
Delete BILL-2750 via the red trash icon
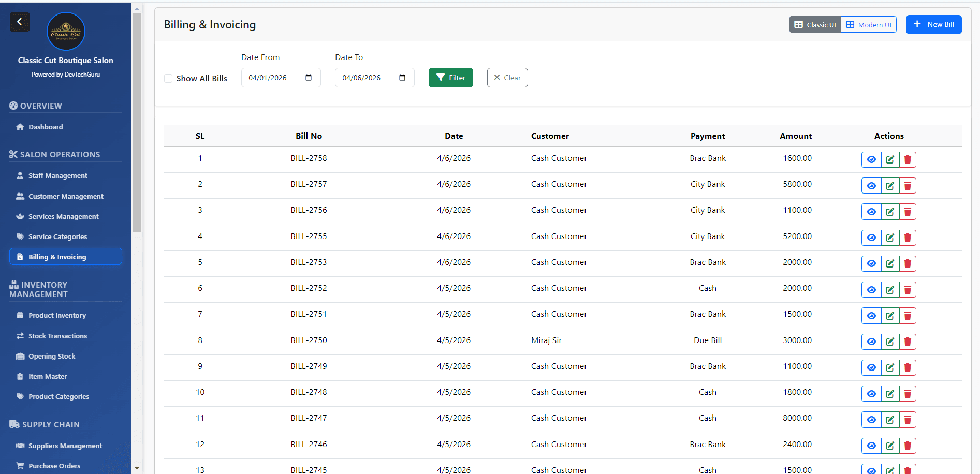click(x=908, y=342)
